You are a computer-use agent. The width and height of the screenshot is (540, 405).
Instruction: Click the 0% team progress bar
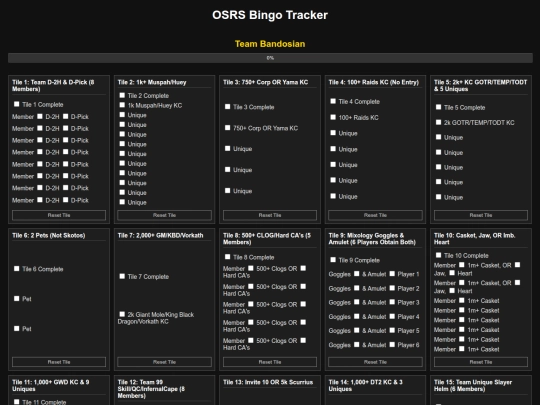tap(270, 58)
